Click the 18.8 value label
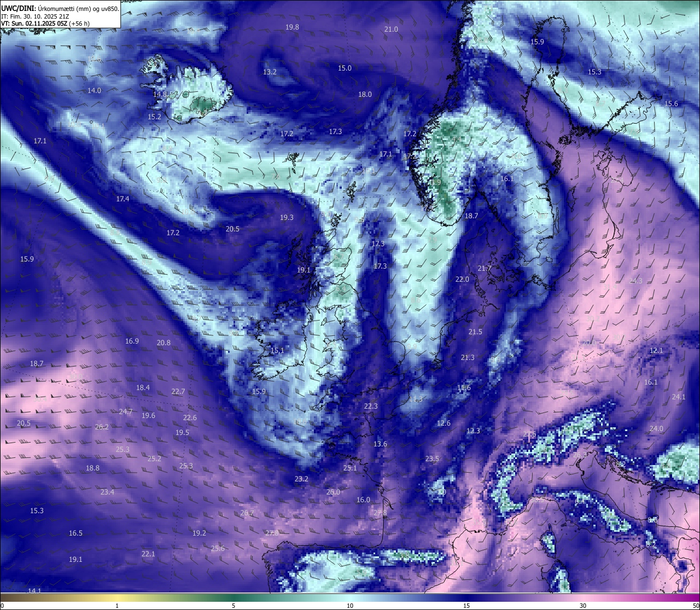 (93, 468)
